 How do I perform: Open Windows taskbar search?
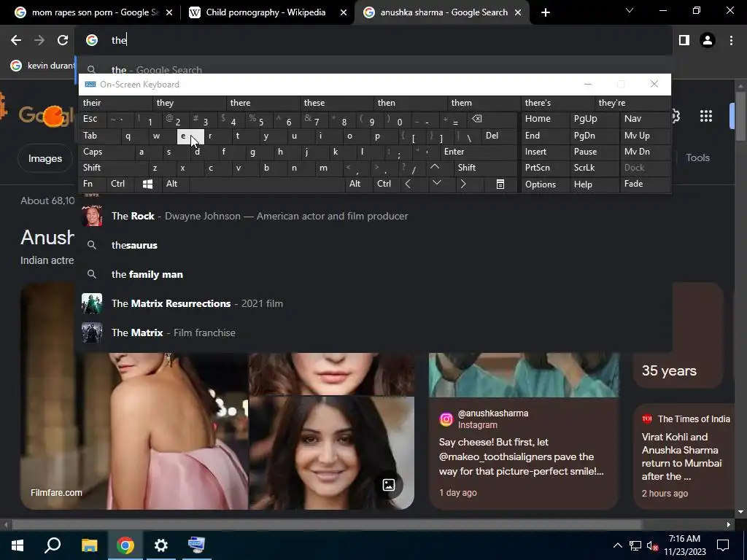point(53,545)
